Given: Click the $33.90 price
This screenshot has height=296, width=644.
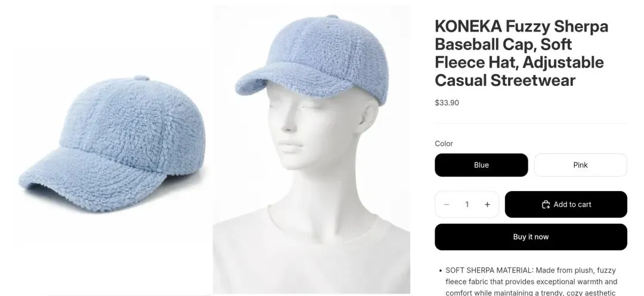Looking at the screenshot, I should [447, 103].
